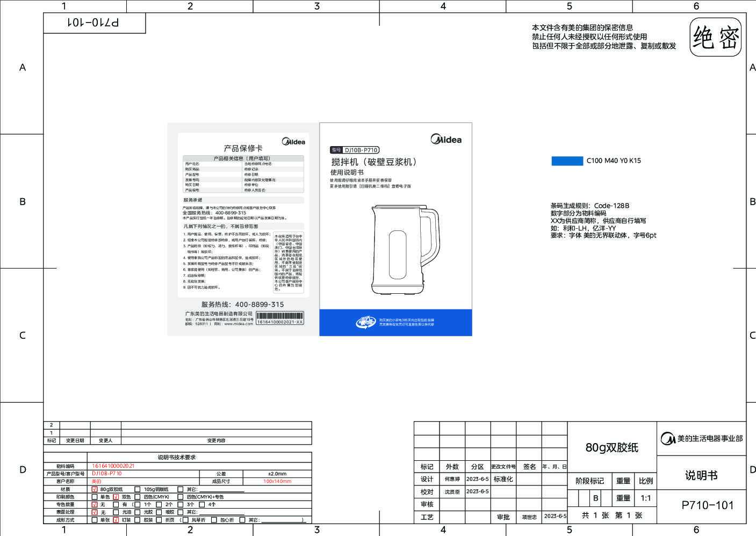Image resolution: width=756 pixels, height=536 pixels.
Task: Toggle the 包心折 fold checkbox
Action: [x=214, y=520]
